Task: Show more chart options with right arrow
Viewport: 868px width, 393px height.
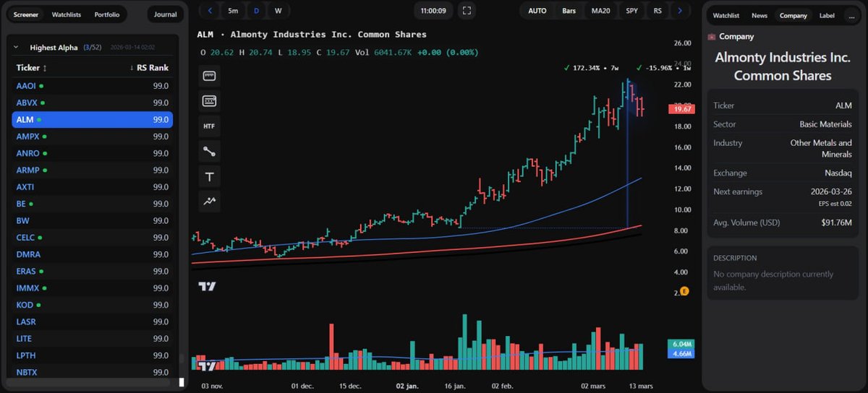Action: click(679, 11)
